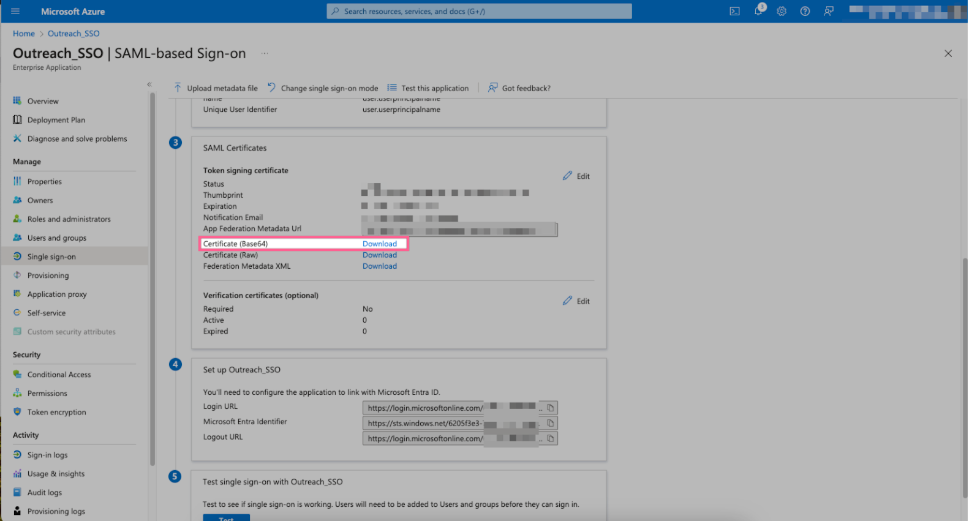Click the main page vertical scrollbar
This screenshot has width=980, height=521.
(965, 378)
